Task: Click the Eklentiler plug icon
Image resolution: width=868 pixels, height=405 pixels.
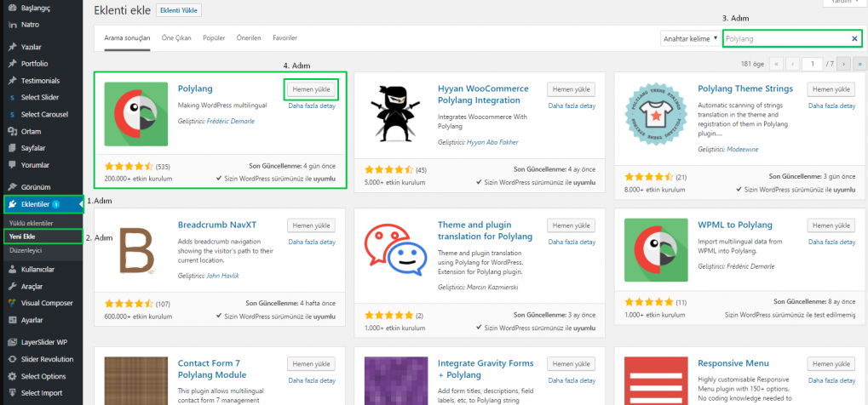Action: [12, 205]
